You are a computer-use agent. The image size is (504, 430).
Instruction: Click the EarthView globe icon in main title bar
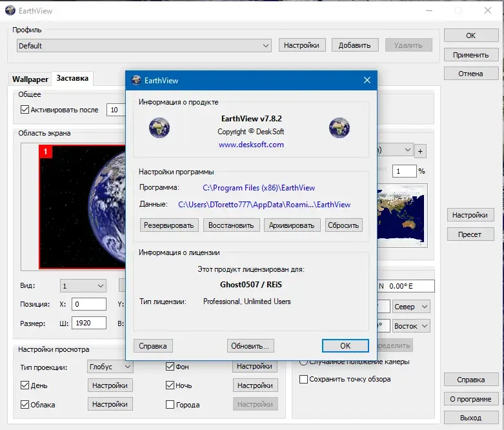[x=10, y=10]
